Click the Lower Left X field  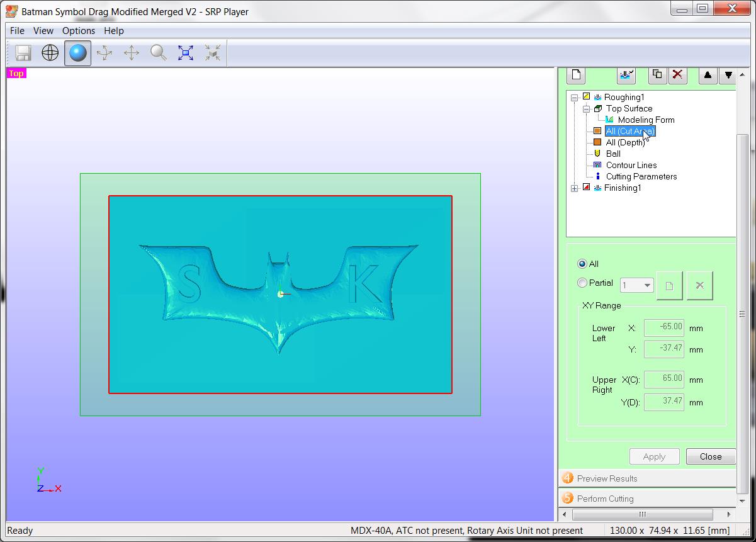(x=664, y=327)
